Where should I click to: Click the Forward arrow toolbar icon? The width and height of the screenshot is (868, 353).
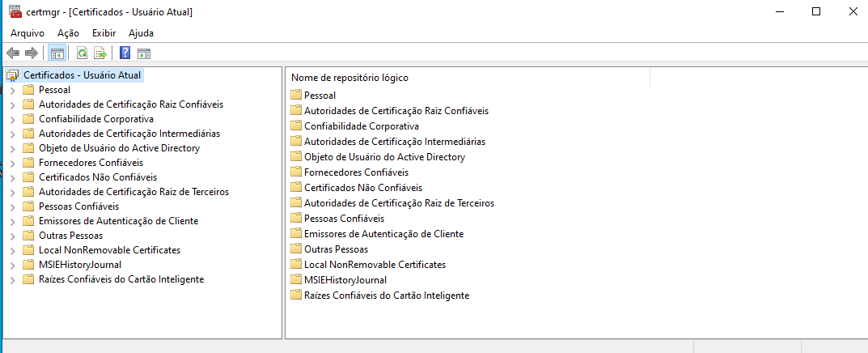point(32,53)
